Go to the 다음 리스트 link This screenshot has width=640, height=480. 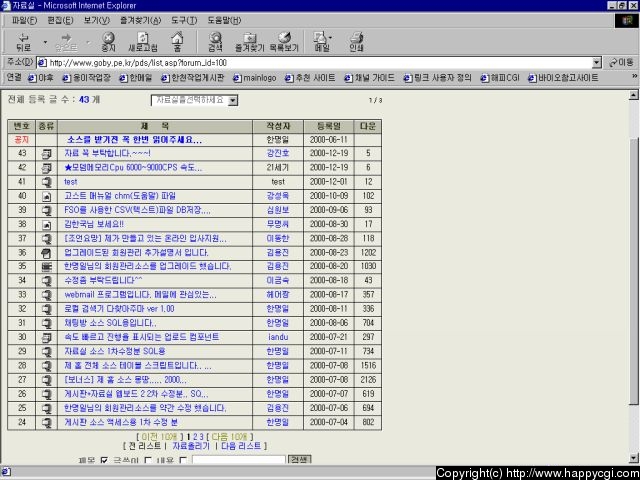(241, 446)
